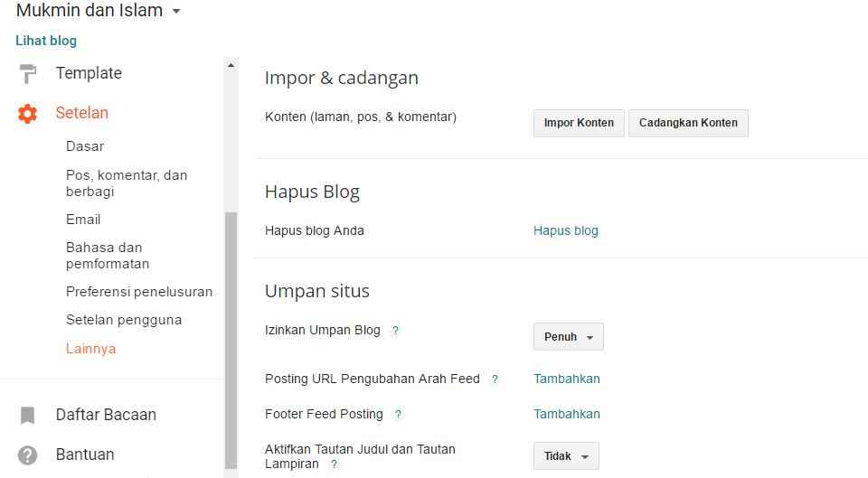Open Bantuan in the sidebar

tap(85, 455)
